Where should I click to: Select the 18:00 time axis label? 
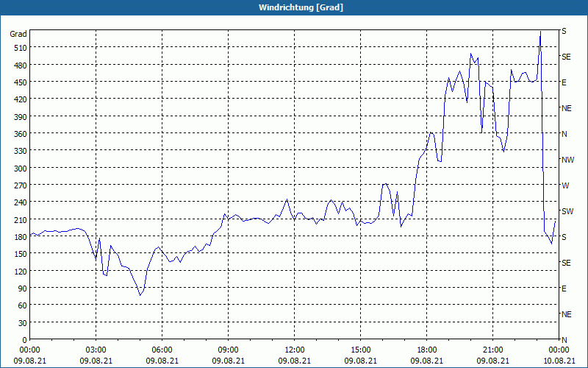pos(427,350)
